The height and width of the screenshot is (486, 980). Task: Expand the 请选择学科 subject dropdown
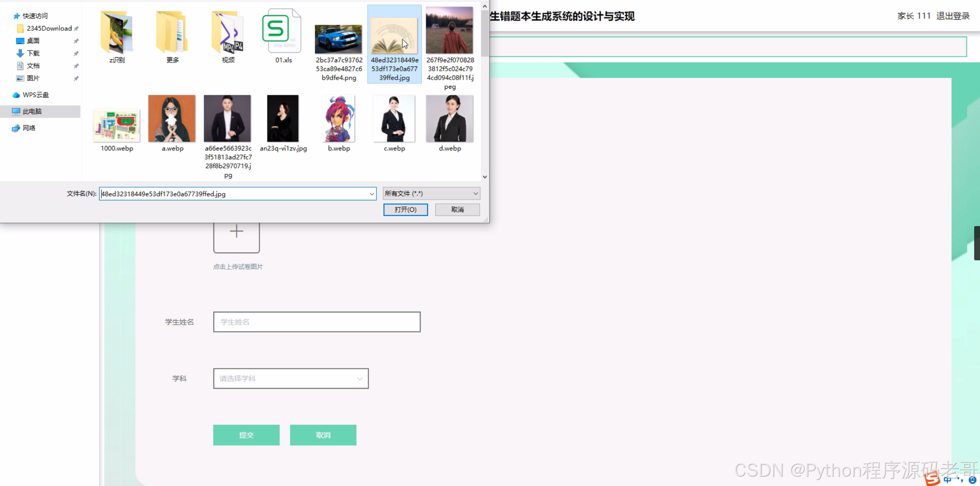[x=290, y=379]
